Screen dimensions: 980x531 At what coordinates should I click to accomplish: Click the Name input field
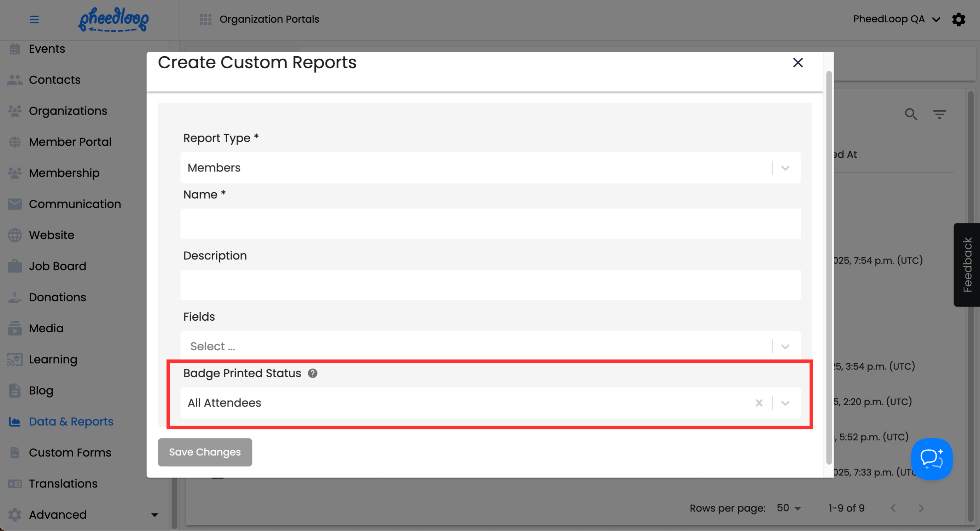[x=490, y=224]
